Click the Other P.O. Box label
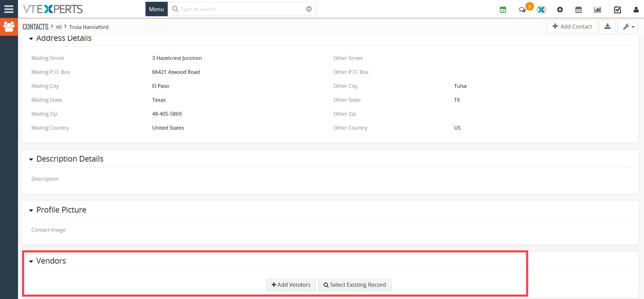This screenshot has height=299, width=644. 351,72
